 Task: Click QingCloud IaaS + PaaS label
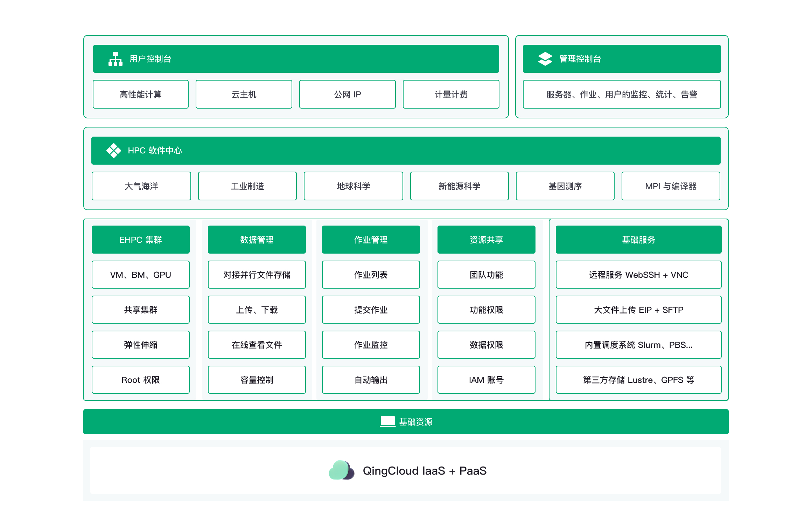(x=424, y=471)
